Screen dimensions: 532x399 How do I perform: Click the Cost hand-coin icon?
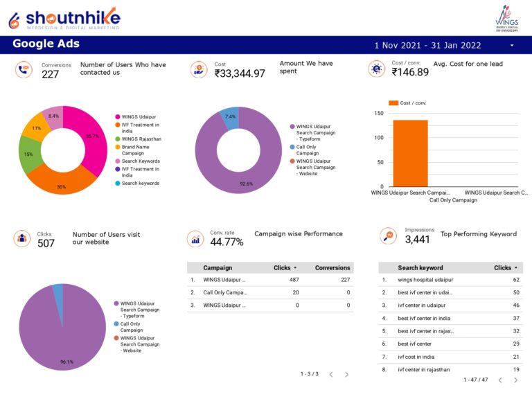click(199, 69)
